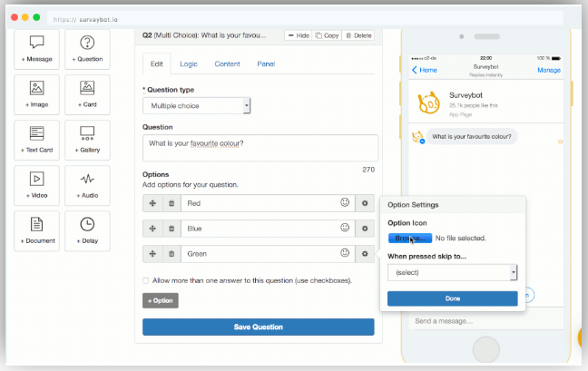
Task: Hide question Q2
Action: (x=299, y=35)
